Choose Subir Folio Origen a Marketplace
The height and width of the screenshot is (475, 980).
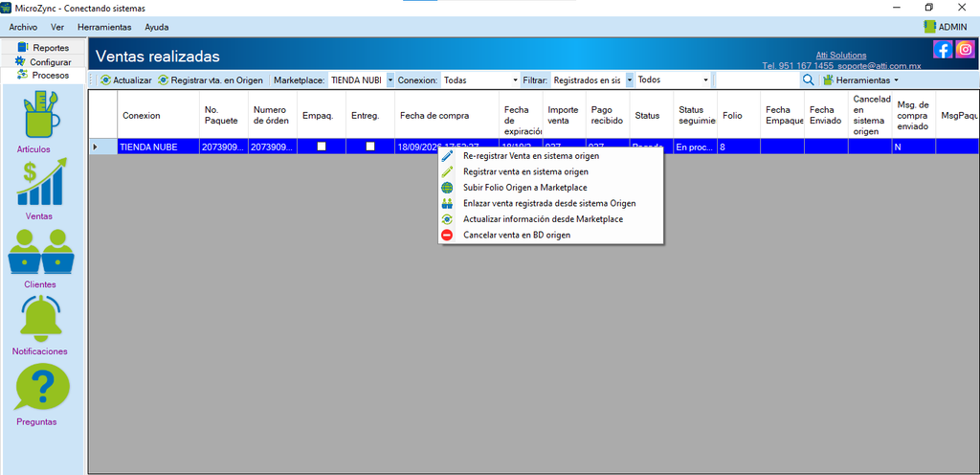click(550, 188)
